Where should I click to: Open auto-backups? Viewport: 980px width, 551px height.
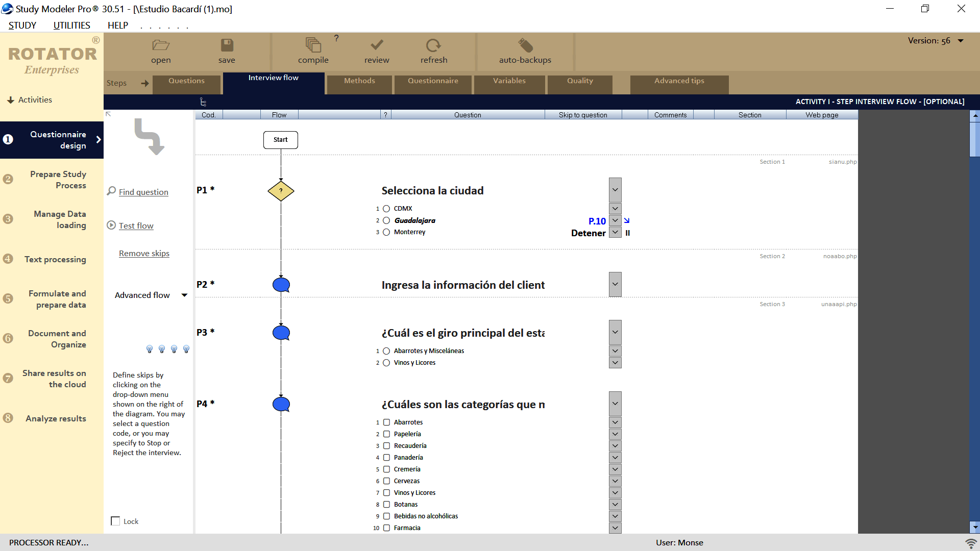click(525, 51)
